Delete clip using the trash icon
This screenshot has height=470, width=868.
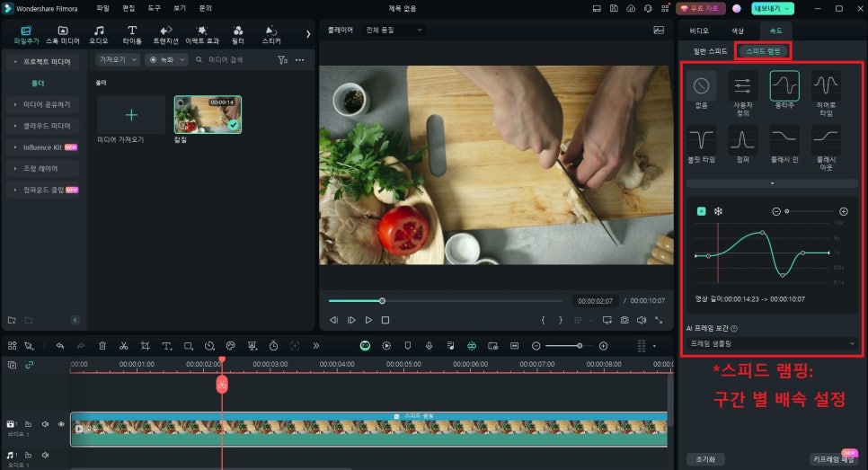click(x=102, y=346)
